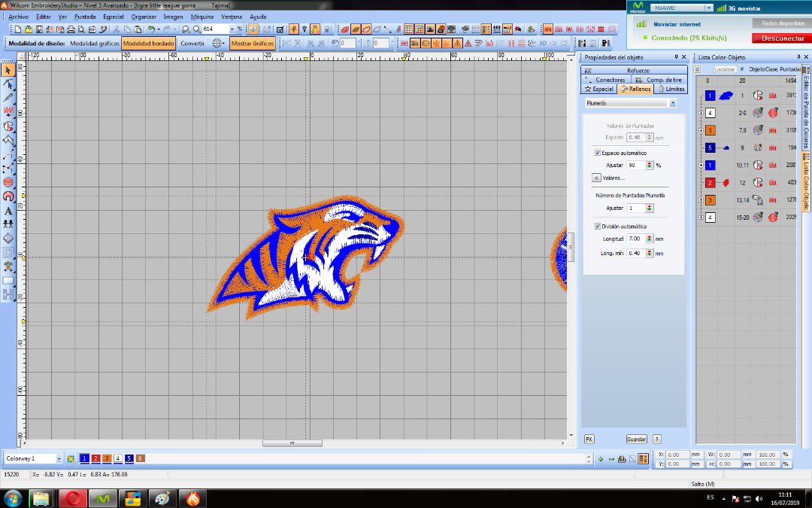Screen dimensions: 812x508
Task: Click the mirror horizontal icon after Mostrar Gráficos
Action: (x=286, y=44)
